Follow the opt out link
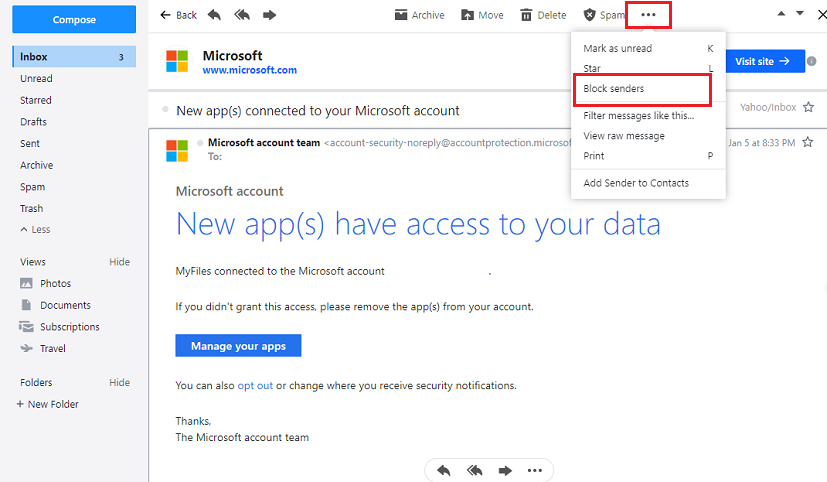The height and width of the screenshot is (482, 827). tap(255, 385)
